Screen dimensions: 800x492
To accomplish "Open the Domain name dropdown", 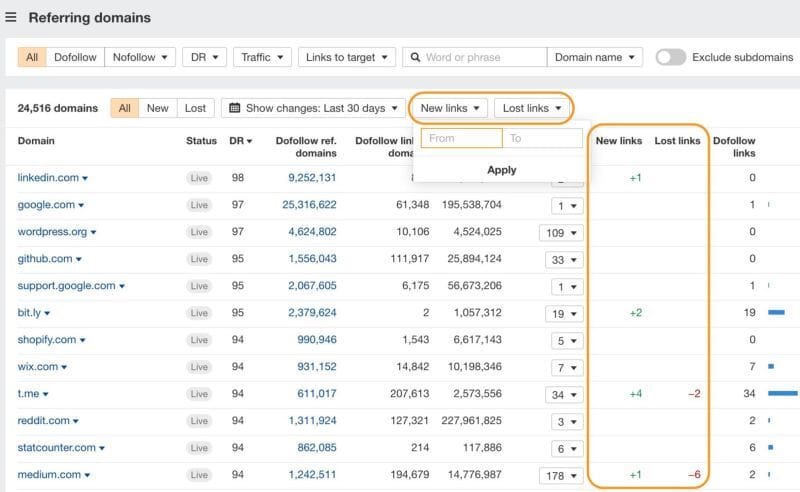I will pyautogui.click(x=594, y=57).
